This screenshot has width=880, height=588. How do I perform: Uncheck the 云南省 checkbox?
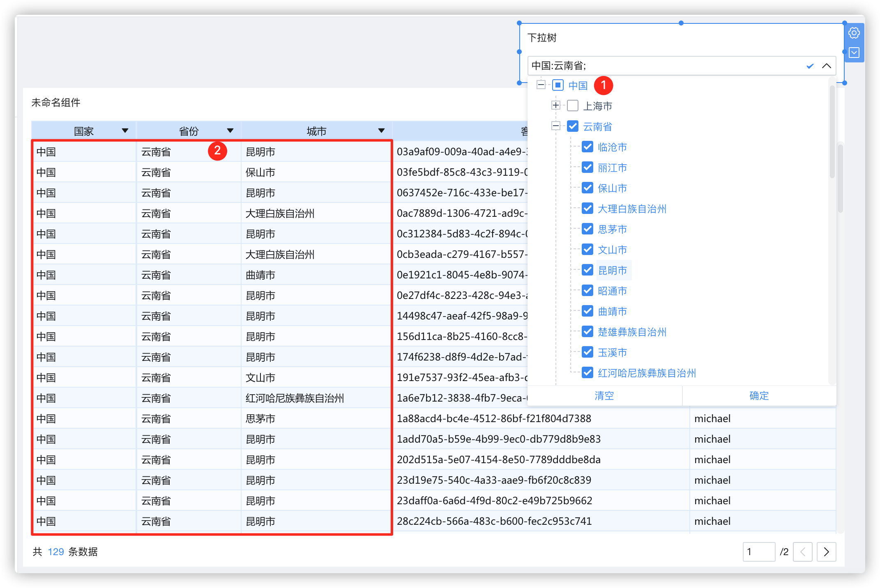(573, 126)
